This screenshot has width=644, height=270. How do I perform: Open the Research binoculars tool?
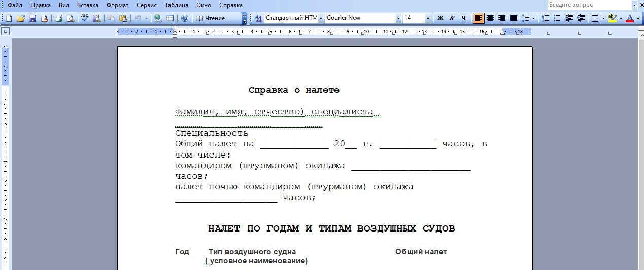[96, 18]
